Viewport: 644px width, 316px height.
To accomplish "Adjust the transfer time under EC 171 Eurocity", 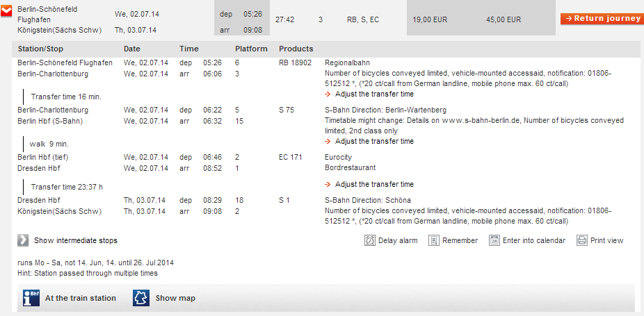I will tap(374, 184).
